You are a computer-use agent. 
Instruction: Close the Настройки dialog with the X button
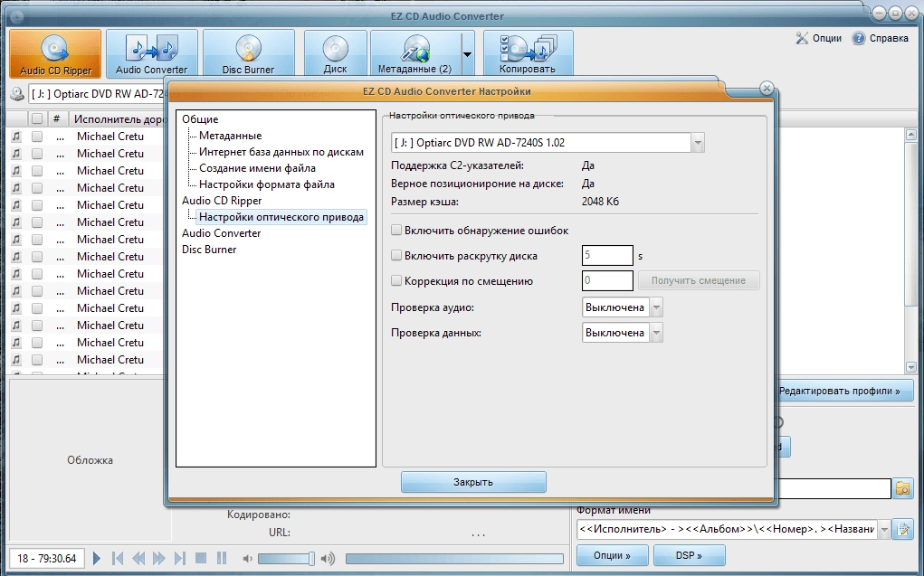pyautogui.click(x=766, y=89)
